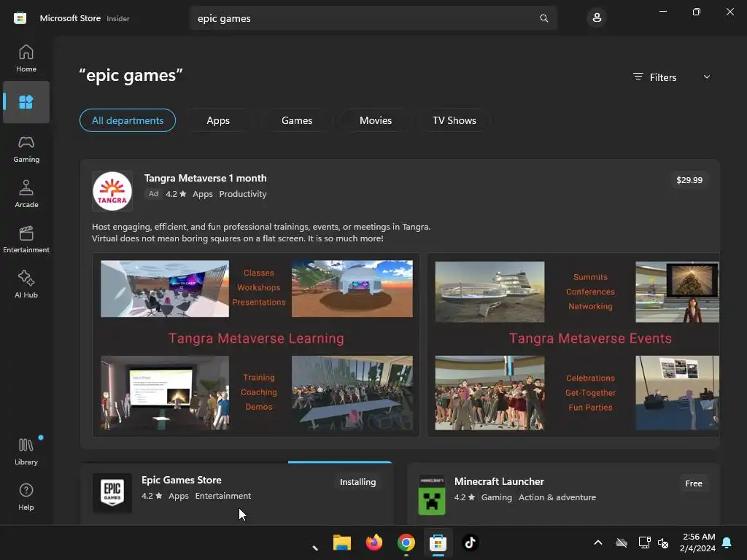Click the search magnifier icon
The width and height of the screenshot is (747, 560).
[543, 18]
